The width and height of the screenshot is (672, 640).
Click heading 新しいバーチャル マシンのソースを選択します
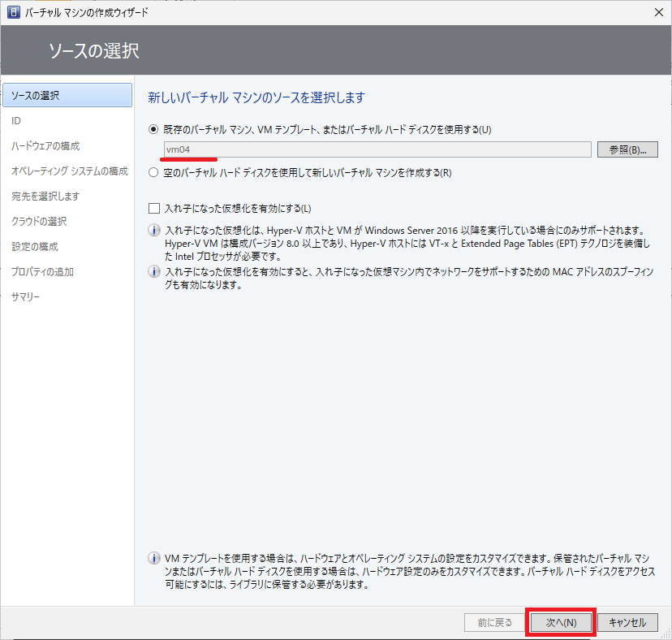256,97
